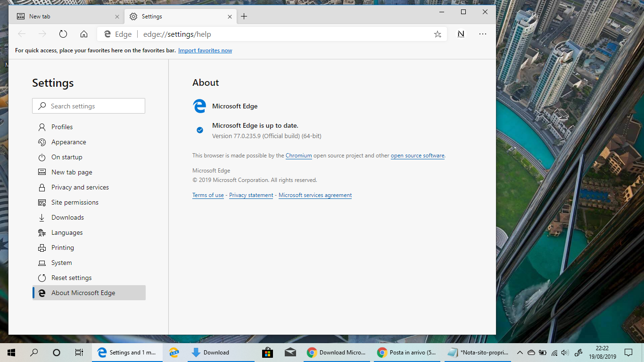Click the Import favorites now link

(x=205, y=50)
